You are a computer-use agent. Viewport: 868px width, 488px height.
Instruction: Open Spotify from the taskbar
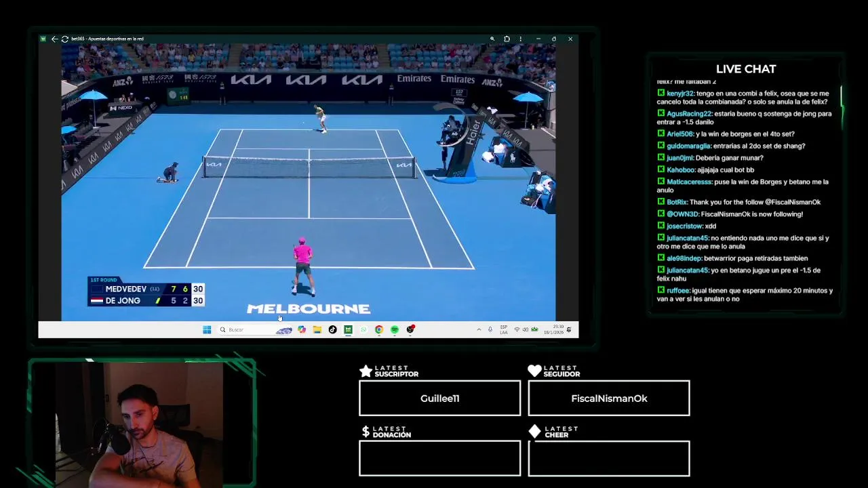395,329
